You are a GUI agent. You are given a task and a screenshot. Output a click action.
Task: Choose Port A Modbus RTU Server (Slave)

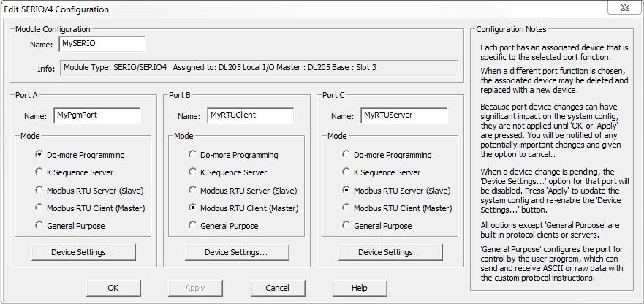[39, 191]
